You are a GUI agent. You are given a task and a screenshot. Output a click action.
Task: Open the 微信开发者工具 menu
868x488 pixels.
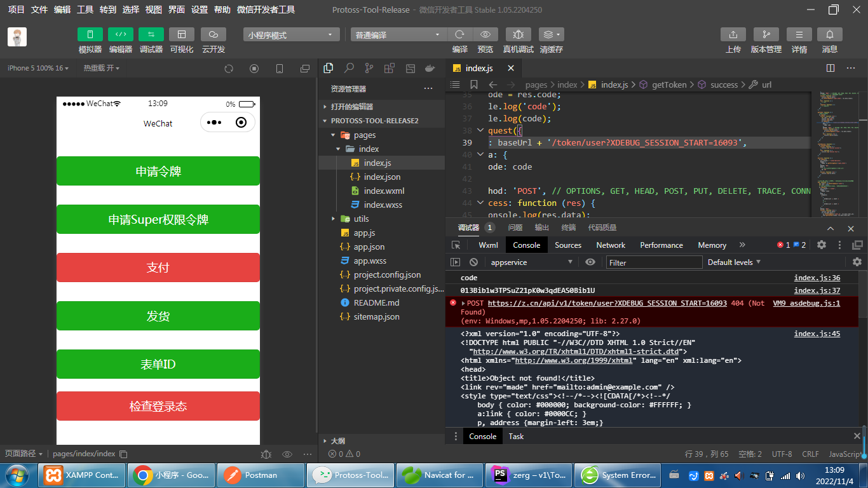(x=266, y=10)
